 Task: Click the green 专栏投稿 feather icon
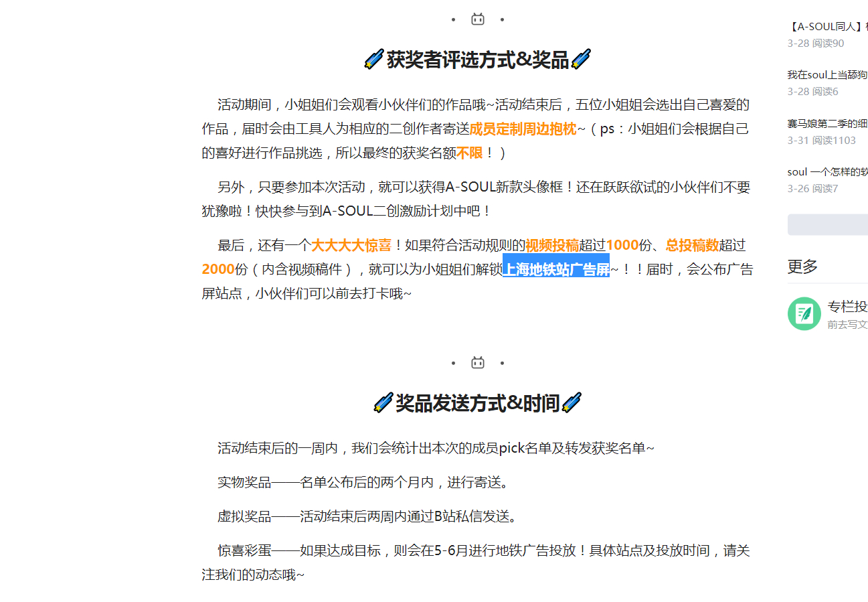pyautogui.click(x=804, y=313)
